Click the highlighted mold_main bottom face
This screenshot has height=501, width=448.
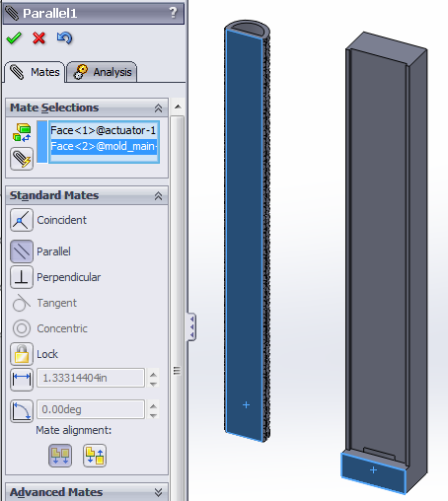pos(374,472)
